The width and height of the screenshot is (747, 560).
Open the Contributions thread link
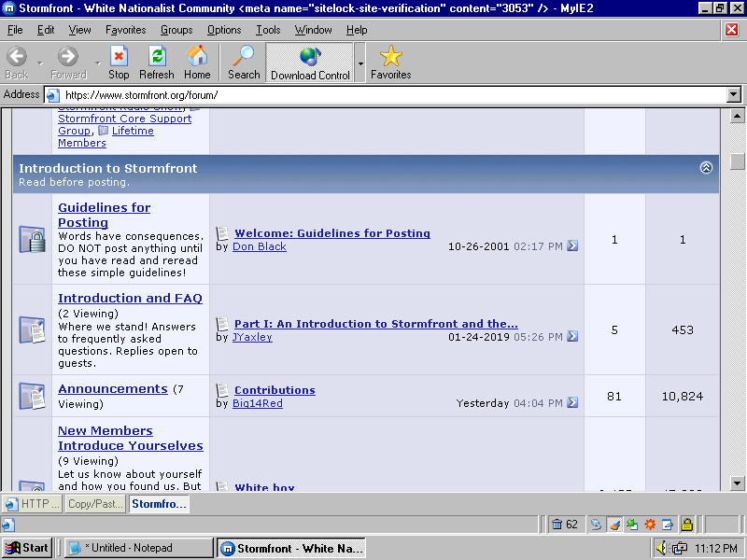[x=275, y=390]
